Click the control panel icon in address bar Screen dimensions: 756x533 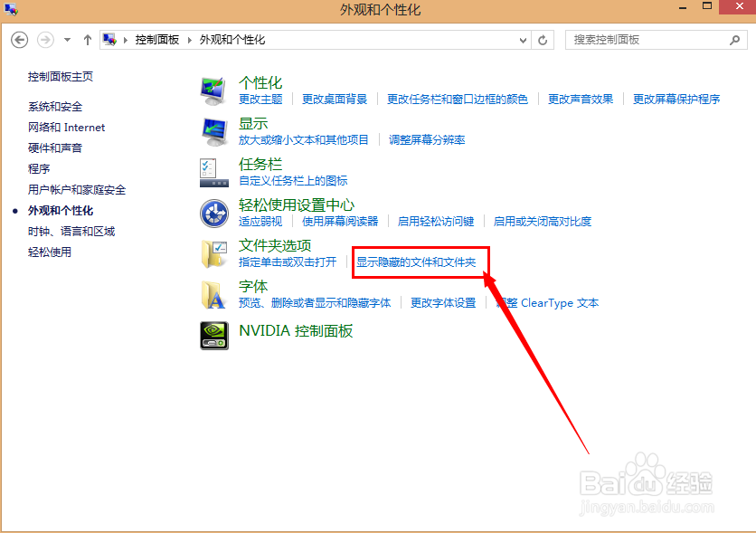point(109,39)
